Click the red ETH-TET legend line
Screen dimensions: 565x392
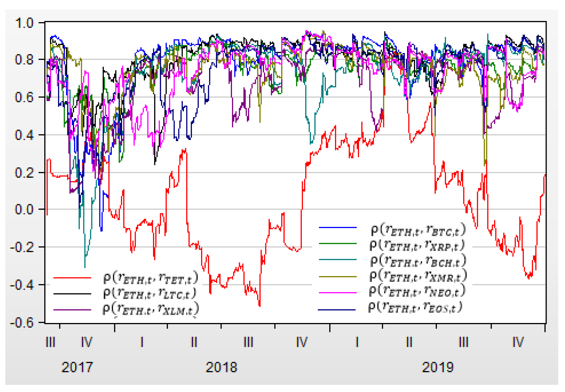click(x=72, y=278)
